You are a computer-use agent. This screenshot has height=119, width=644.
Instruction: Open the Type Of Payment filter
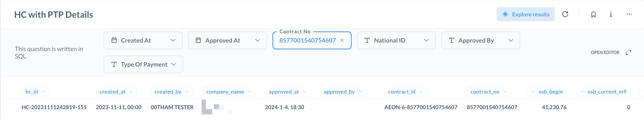(143, 64)
